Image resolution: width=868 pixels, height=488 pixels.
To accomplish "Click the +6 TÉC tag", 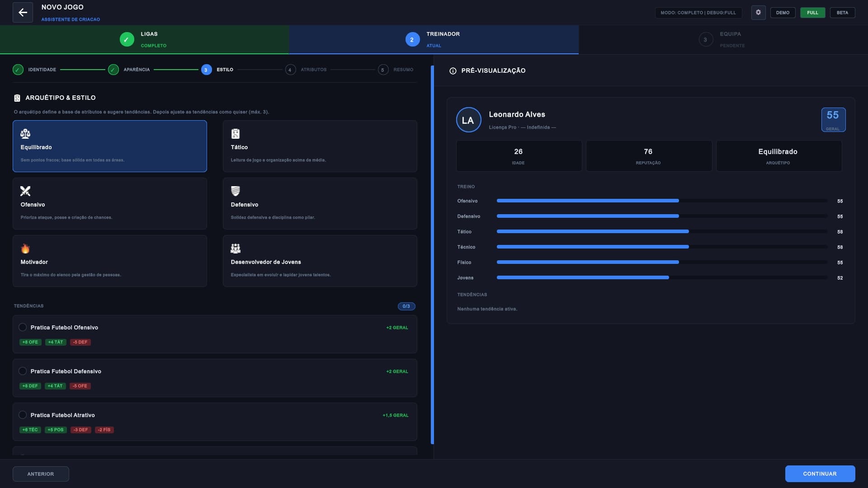I will 30,430.
